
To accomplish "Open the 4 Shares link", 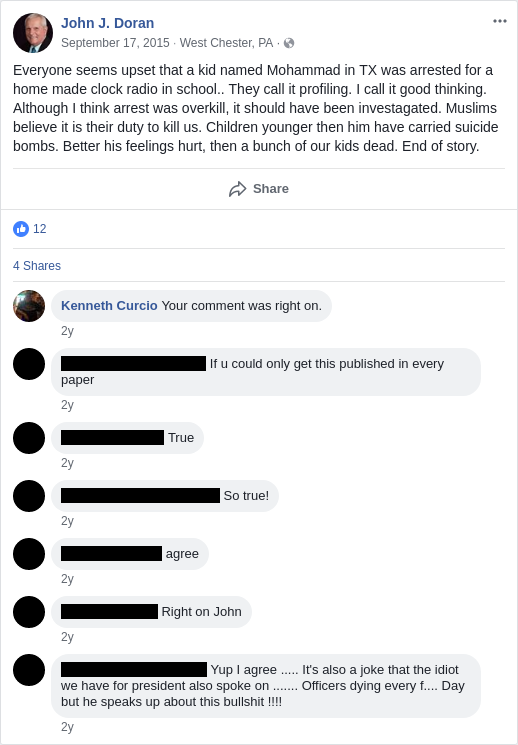I will click(x=37, y=266).
